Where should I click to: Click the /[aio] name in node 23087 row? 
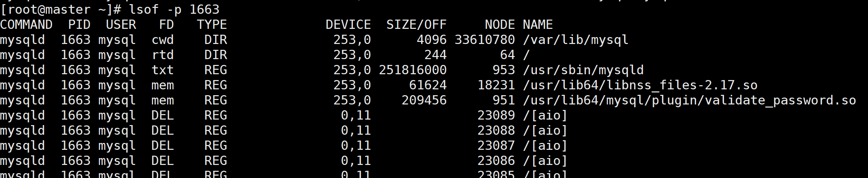pos(545,146)
